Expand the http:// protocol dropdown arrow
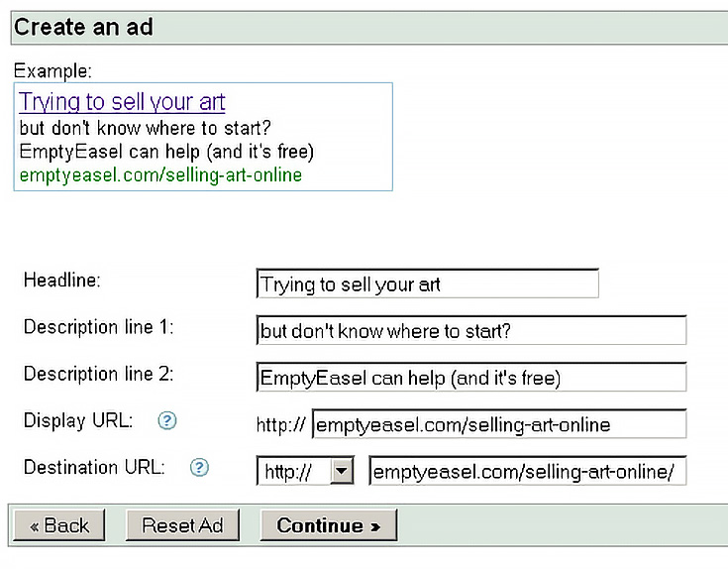 pyautogui.click(x=342, y=471)
